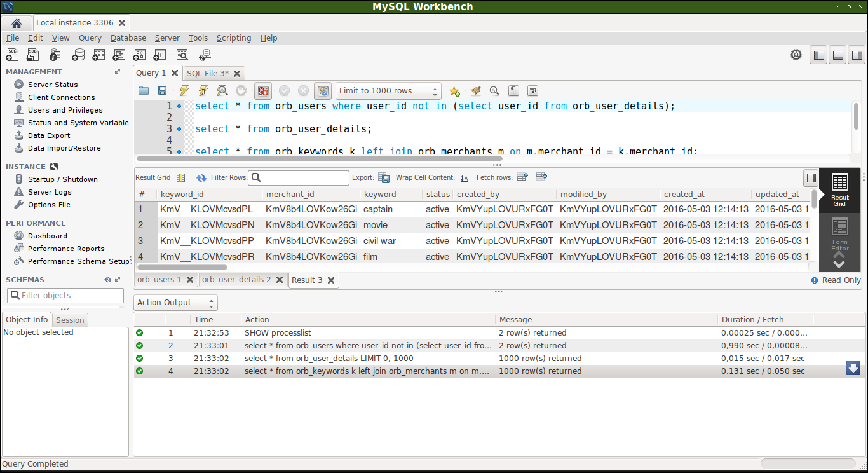
Task: Reconnect to DBMS icon
Action: tap(204, 55)
